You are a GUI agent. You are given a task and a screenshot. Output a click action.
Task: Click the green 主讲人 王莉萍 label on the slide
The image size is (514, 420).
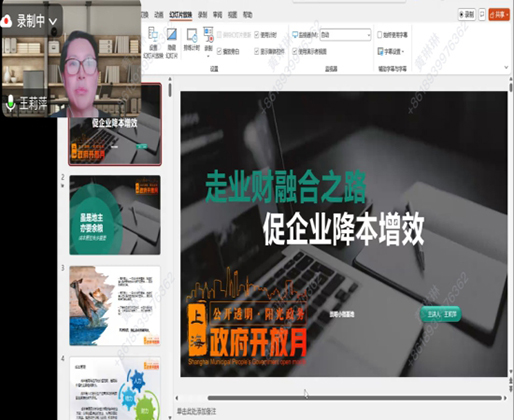tap(441, 314)
